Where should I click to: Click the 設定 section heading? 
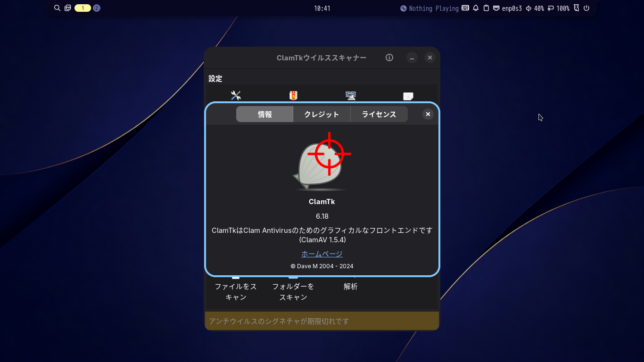tap(215, 79)
